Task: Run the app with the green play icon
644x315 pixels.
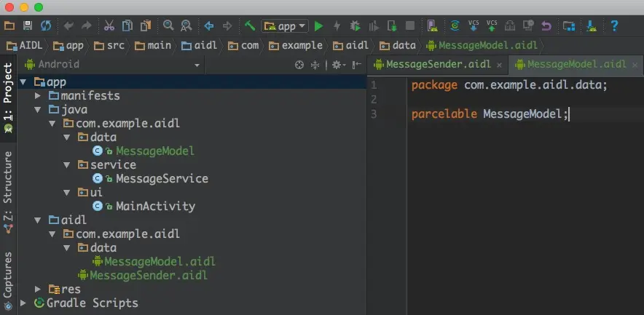Action: point(318,26)
